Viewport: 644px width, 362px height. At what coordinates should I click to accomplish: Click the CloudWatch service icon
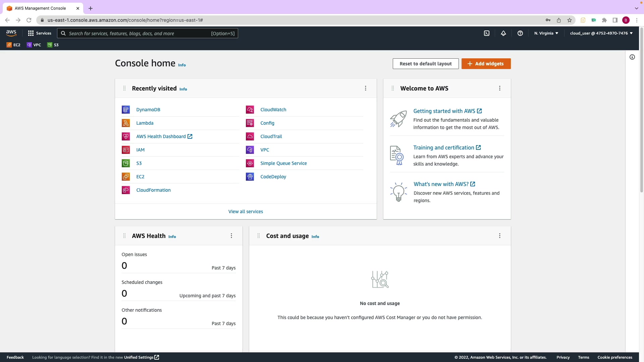250,110
